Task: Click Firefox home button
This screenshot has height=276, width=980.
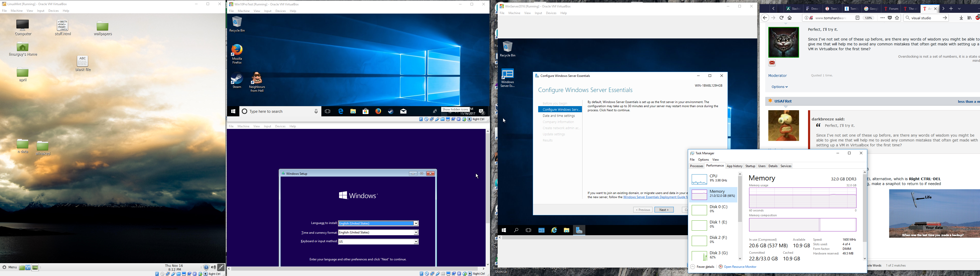Action: (790, 18)
